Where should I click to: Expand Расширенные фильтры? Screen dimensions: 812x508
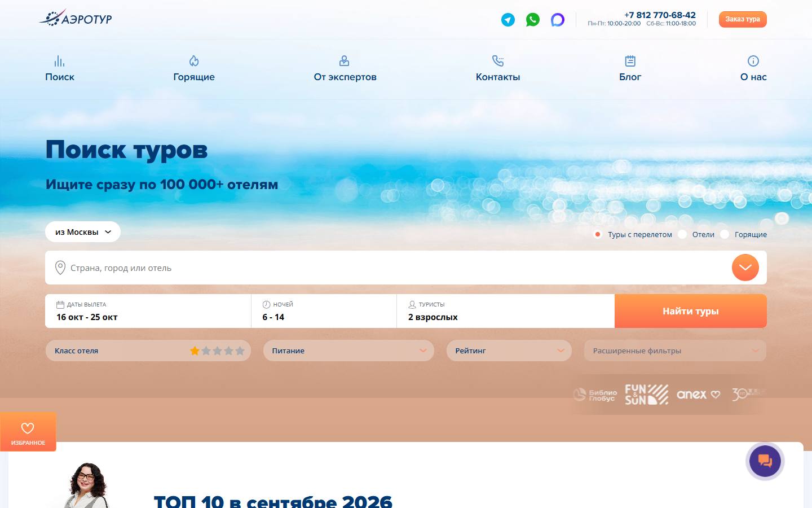[676, 351]
